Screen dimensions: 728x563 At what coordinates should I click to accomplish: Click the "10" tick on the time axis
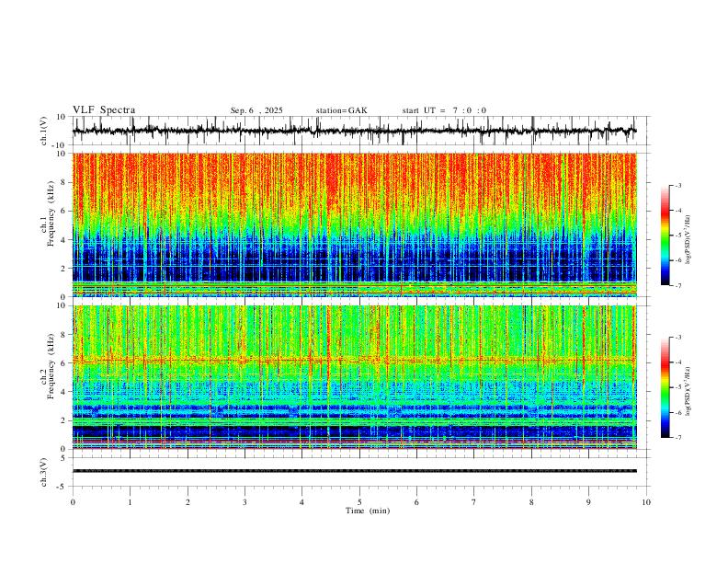click(646, 502)
